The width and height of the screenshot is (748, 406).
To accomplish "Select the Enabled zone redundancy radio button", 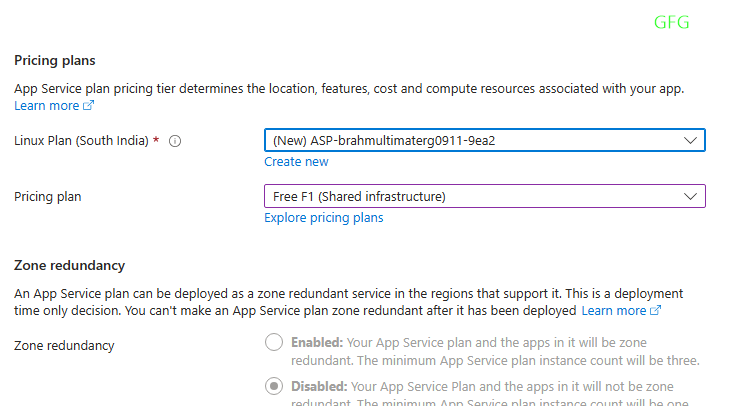I will tap(273, 343).
